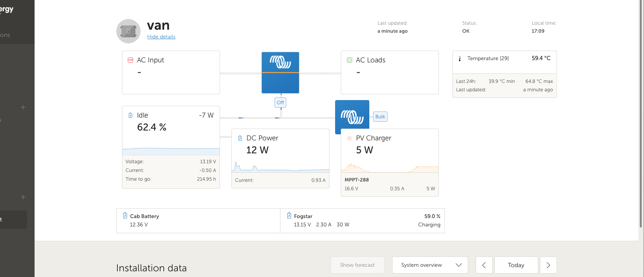The width and height of the screenshot is (644, 277).
Task: Click the van installation avatar image
Action: tap(128, 31)
